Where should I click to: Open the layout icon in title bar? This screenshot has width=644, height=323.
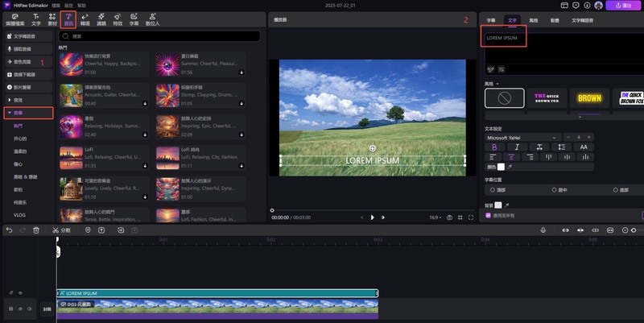(x=564, y=6)
